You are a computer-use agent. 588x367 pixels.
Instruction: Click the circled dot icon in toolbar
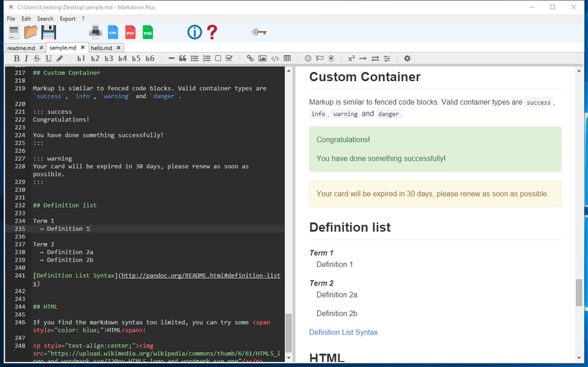pyautogui.click(x=331, y=58)
